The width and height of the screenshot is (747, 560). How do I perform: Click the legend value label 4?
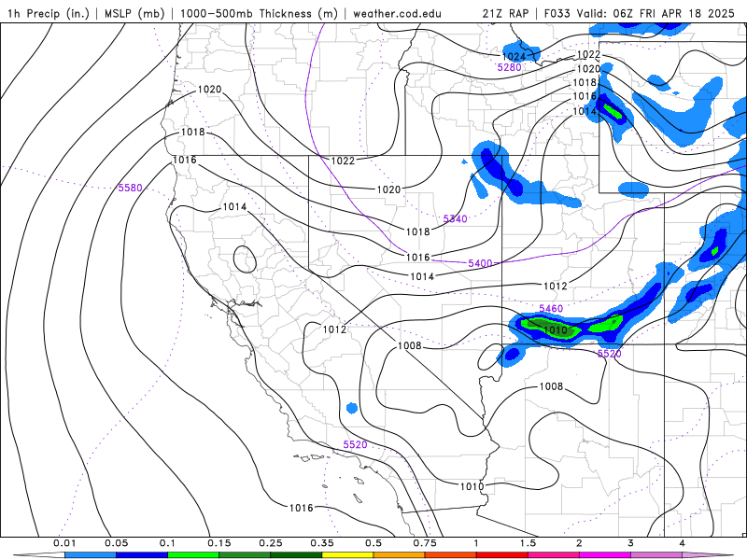click(x=682, y=543)
